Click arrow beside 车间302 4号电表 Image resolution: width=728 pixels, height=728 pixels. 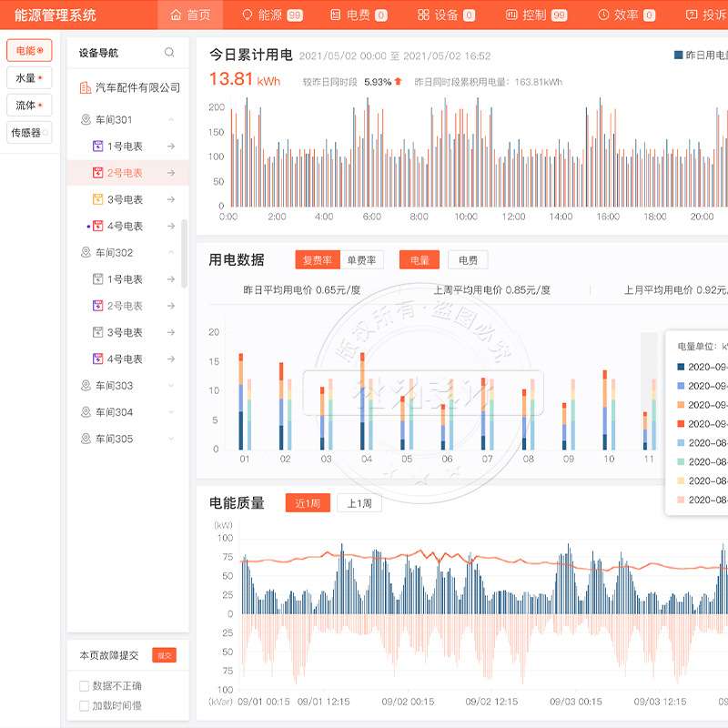click(x=171, y=359)
